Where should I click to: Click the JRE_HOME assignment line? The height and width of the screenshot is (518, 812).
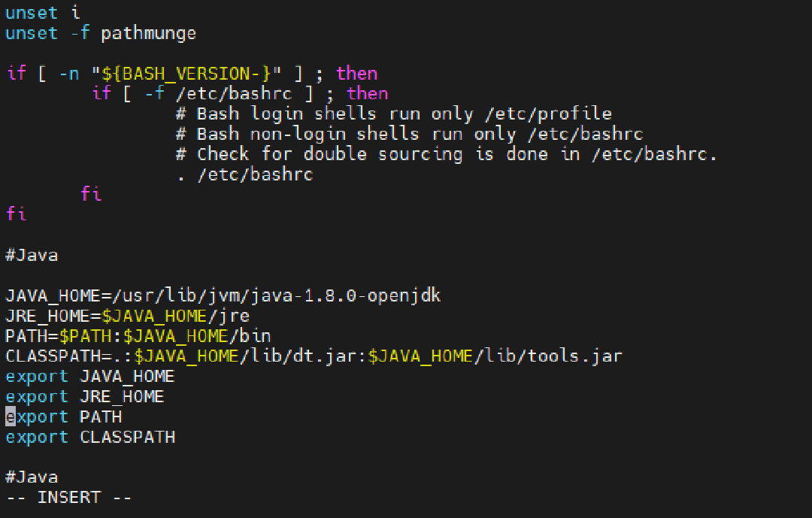point(127,316)
